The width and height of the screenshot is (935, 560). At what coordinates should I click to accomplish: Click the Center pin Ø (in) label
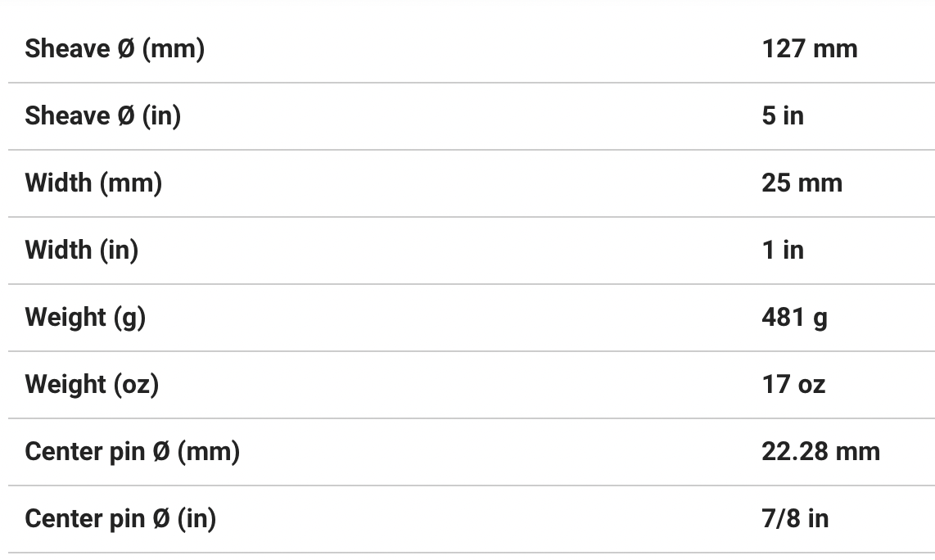120,519
